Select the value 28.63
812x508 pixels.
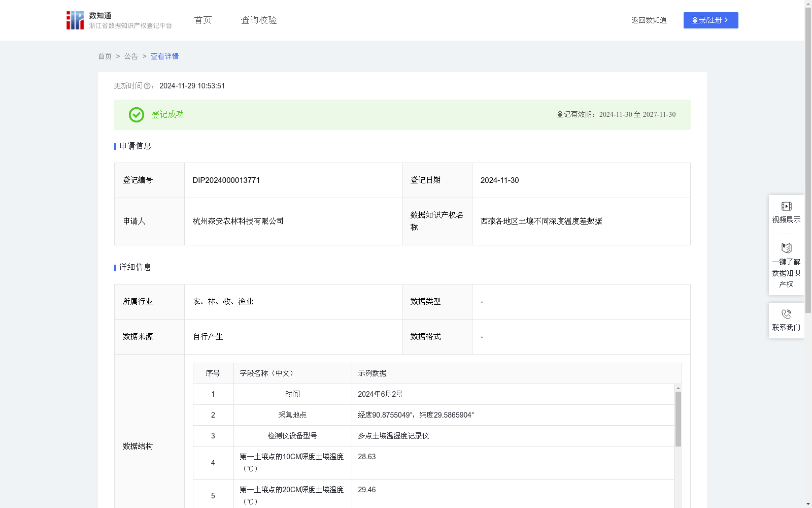click(x=367, y=457)
